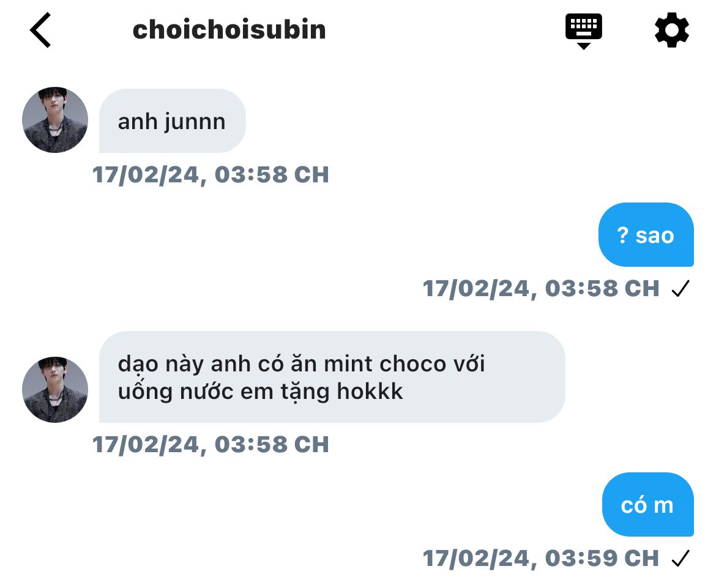Screen dimensions: 716x588
Task: Select the blue "có m" reply bubble
Action: pos(647,504)
